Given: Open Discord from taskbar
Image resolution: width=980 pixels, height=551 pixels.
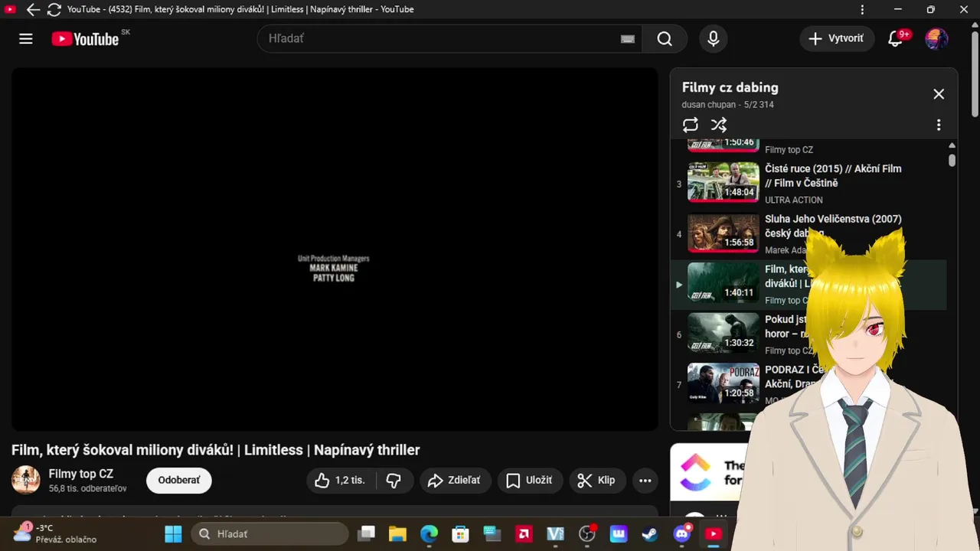Looking at the screenshot, I should click(x=682, y=533).
